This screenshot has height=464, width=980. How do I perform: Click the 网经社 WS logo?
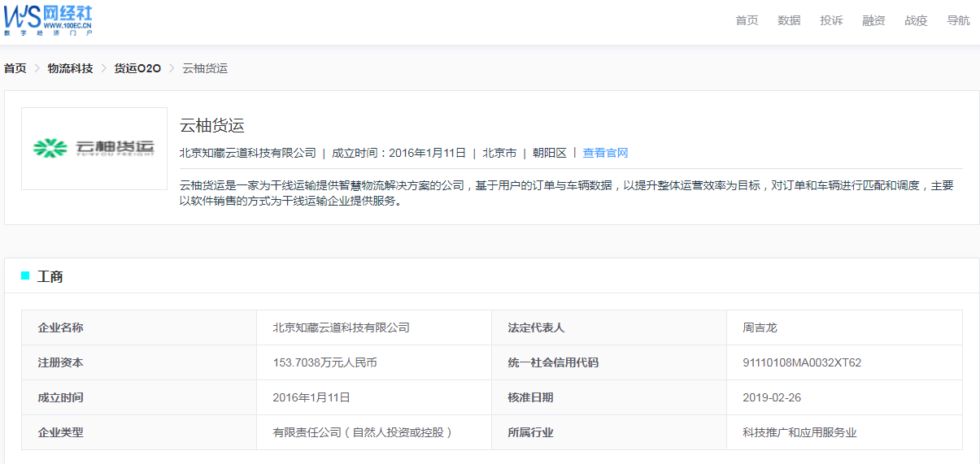[48, 20]
